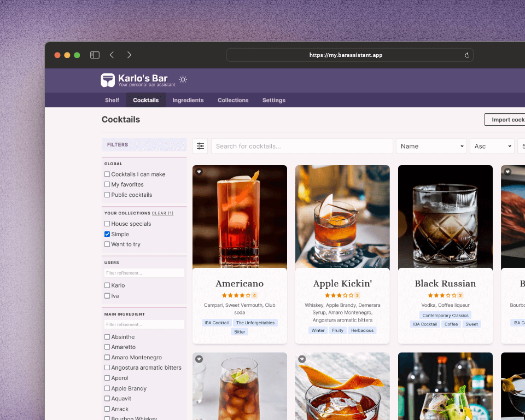Uncheck the Simple collection filter
Image resolution: width=525 pixels, height=420 pixels.
tap(107, 234)
